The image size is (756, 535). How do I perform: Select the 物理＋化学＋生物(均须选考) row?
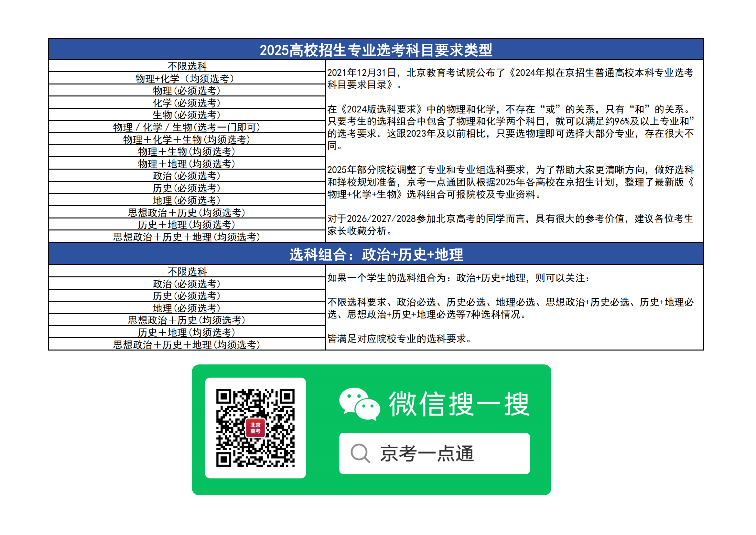tap(187, 139)
